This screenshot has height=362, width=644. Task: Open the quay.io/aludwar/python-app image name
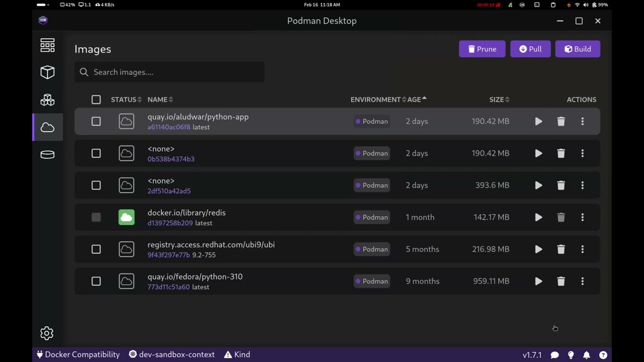click(198, 117)
